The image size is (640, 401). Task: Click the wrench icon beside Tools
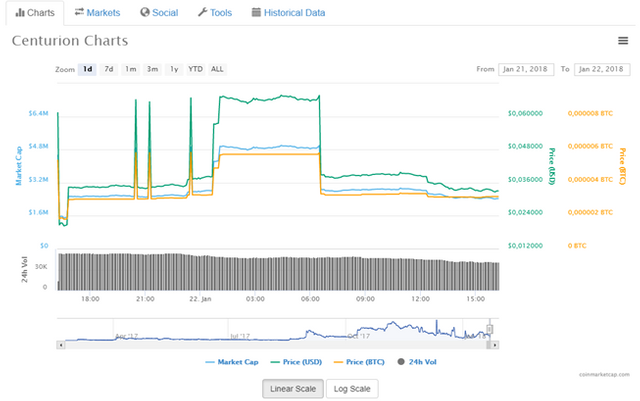202,12
